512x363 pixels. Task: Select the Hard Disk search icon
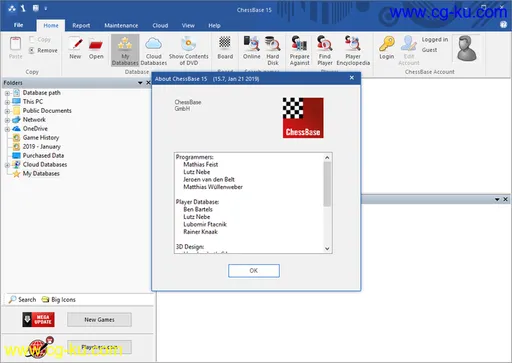pyautogui.click(x=273, y=50)
